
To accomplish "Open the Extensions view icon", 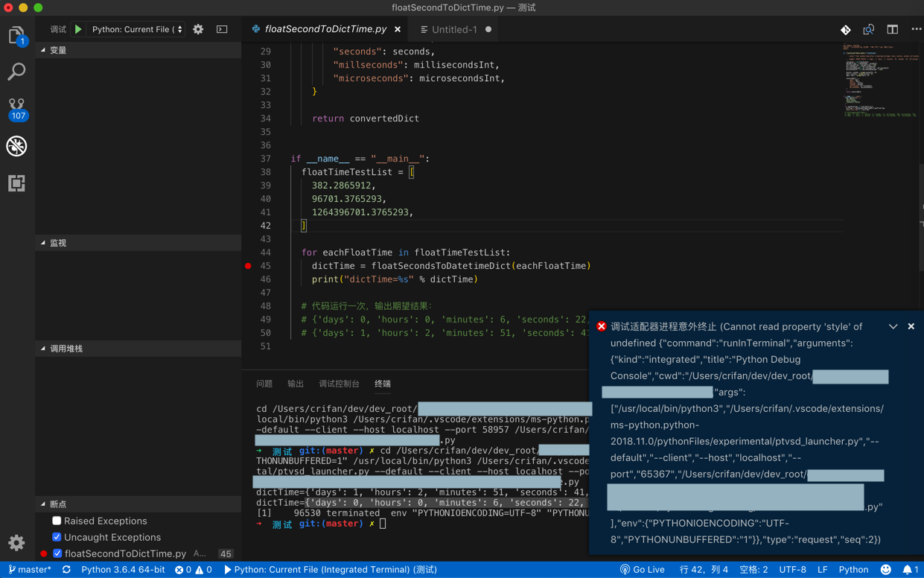I will tap(16, 183).
